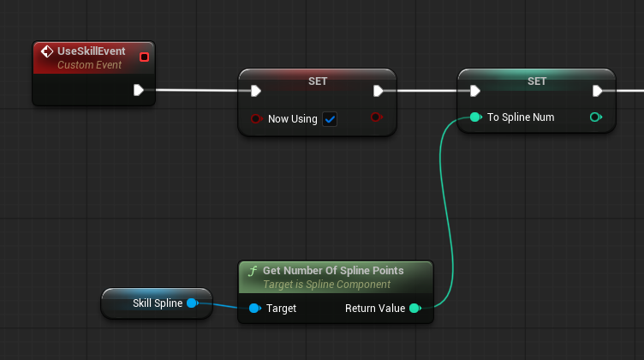Click exec input pin of Now Using SET node
The height and width of the screenshot is (360, 644).
tap(255, 91)
